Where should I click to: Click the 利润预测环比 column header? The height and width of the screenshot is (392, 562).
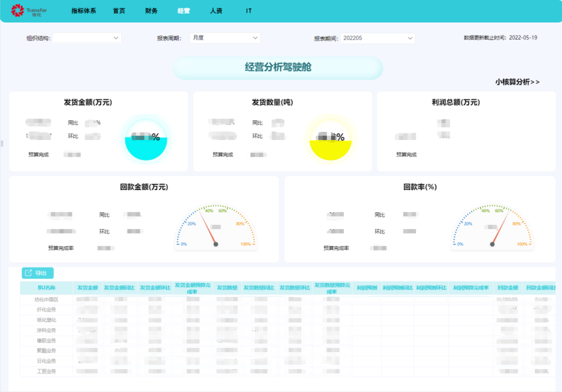431,288
